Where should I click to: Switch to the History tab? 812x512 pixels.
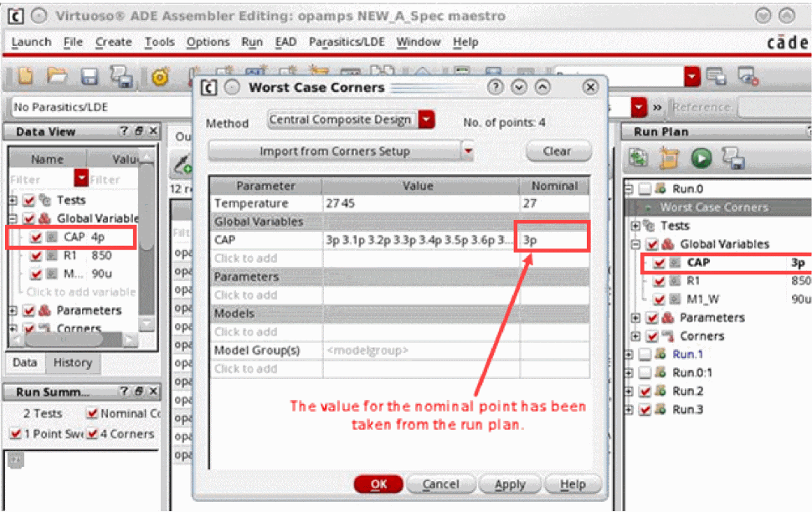73,362
